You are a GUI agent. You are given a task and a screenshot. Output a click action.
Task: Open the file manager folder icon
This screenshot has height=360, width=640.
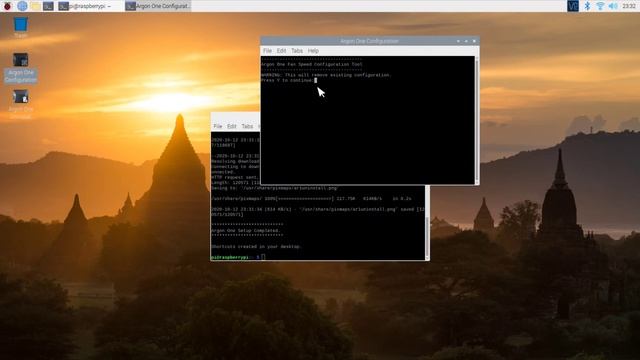[x=35, y=6]
